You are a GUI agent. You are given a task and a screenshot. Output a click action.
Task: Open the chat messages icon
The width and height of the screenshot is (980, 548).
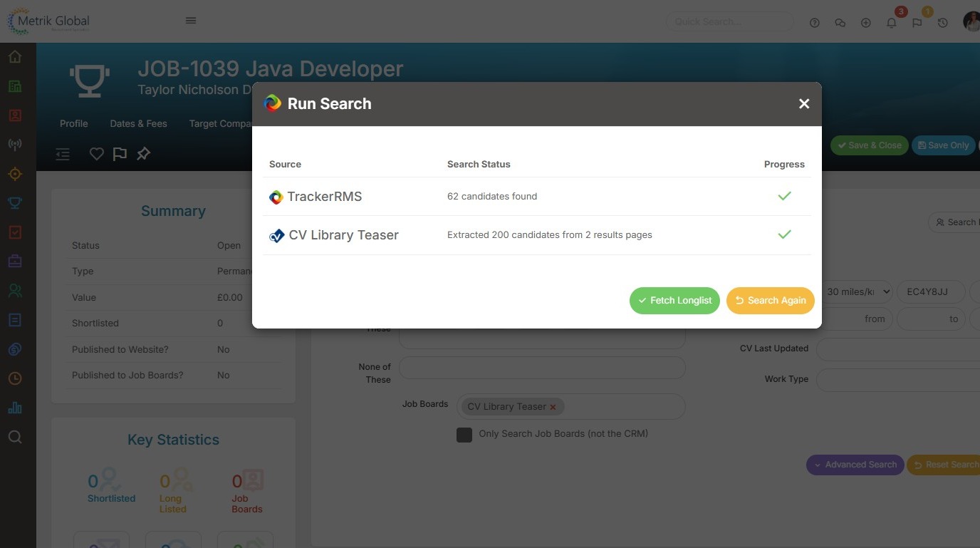[840, 23]
